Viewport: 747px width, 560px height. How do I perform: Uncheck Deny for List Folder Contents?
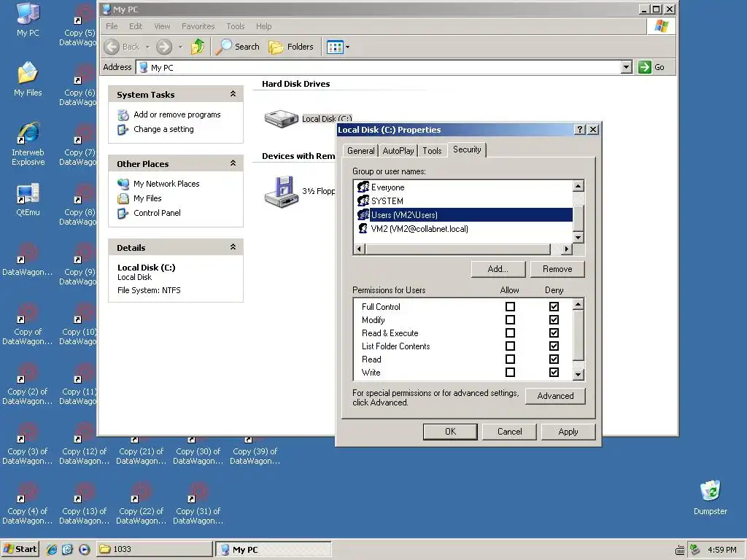(x=554, y=346)
